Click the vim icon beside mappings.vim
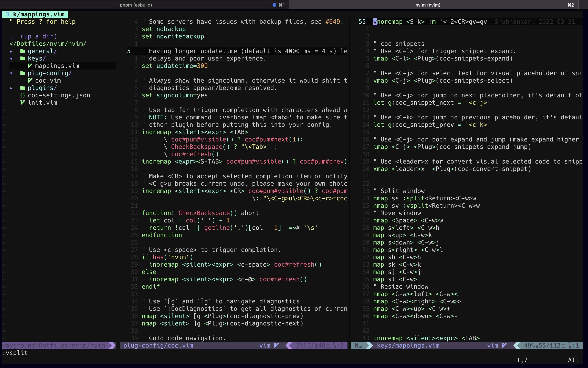Viewport: 588px width, 368px height. [x=30, y=66]
